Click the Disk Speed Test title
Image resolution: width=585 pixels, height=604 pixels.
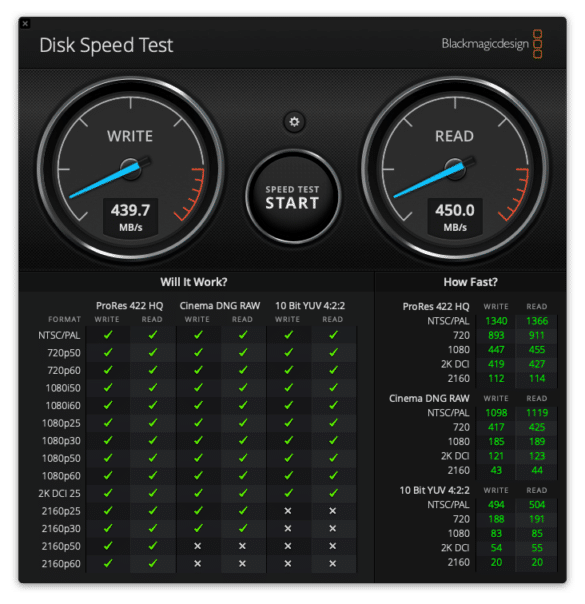click(106, 45)
